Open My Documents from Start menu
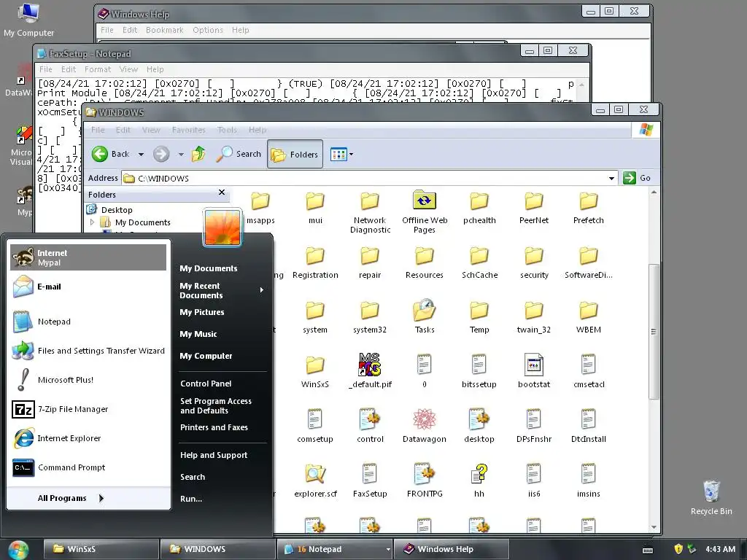Viewport: 747px width, 560px height. tap(209, 268)
